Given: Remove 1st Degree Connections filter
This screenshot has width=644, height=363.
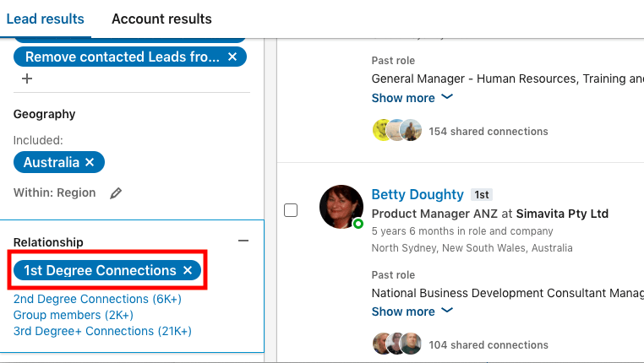Looking at the screenshot, I should point(188,270).
